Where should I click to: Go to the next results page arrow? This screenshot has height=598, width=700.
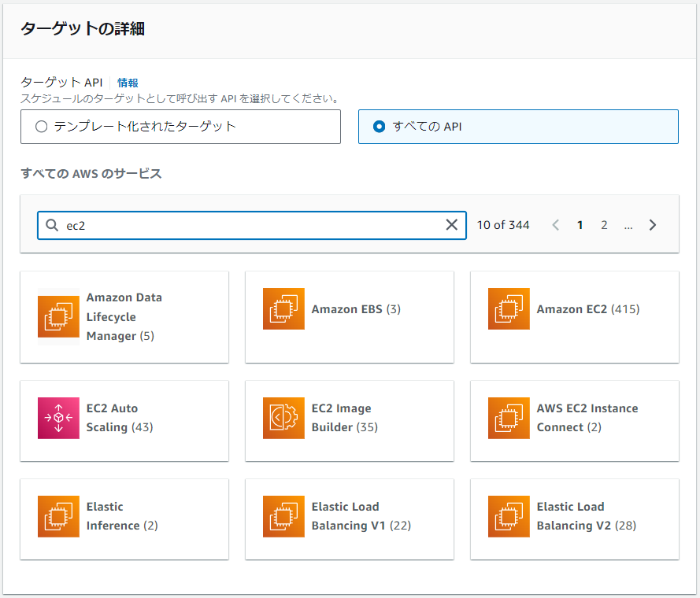pos(653,225)
